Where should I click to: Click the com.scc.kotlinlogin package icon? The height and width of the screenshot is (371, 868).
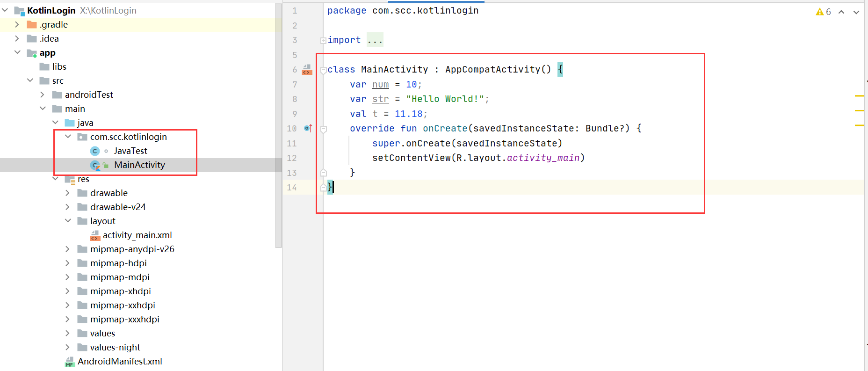pos(82,137)
